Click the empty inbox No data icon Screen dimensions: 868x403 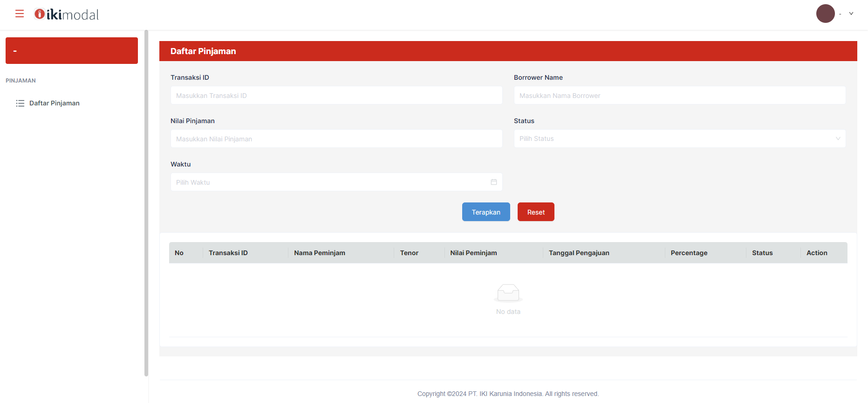[508, 293]
